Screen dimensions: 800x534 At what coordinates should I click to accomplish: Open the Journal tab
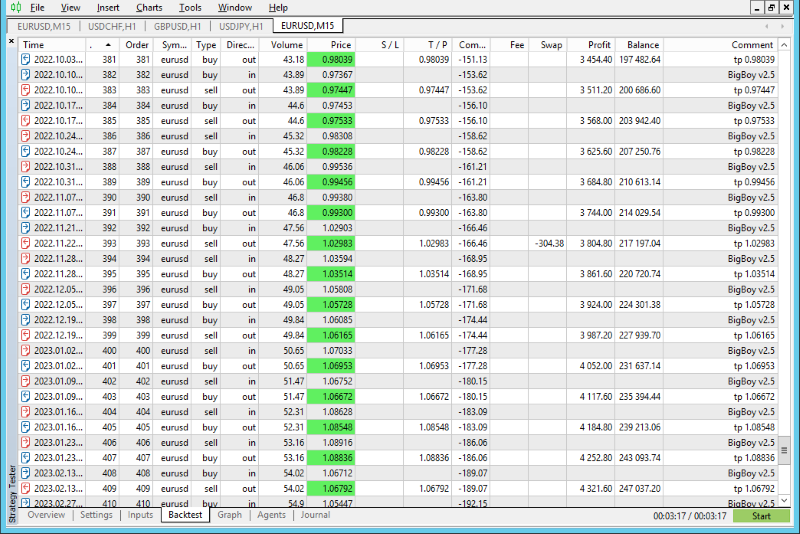click(x=315, y=515)
